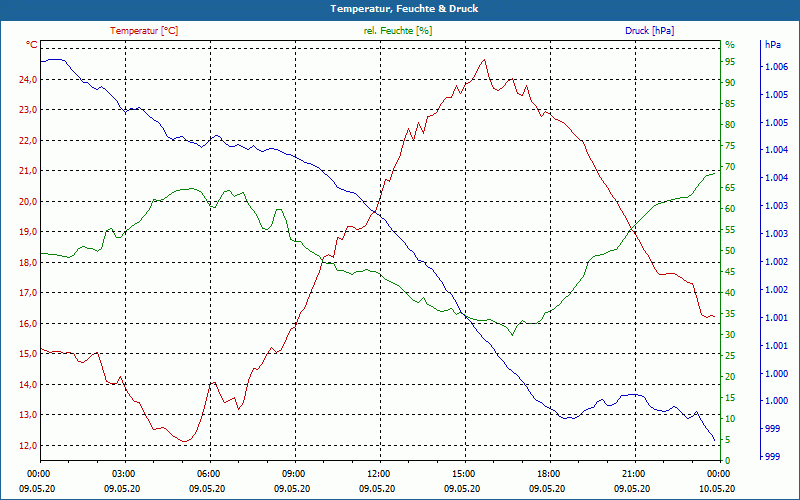Click the green "95" humidity axis tick
This screenshot has height=500, width=800.
[x=730, y=62]
